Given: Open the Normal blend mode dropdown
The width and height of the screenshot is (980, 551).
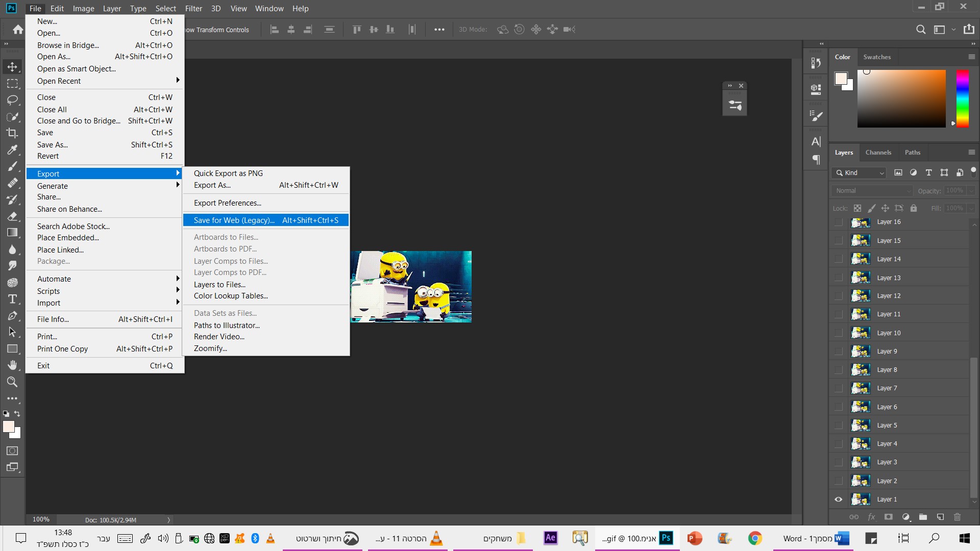Looking at the screenshot, I should pos(872,190).
